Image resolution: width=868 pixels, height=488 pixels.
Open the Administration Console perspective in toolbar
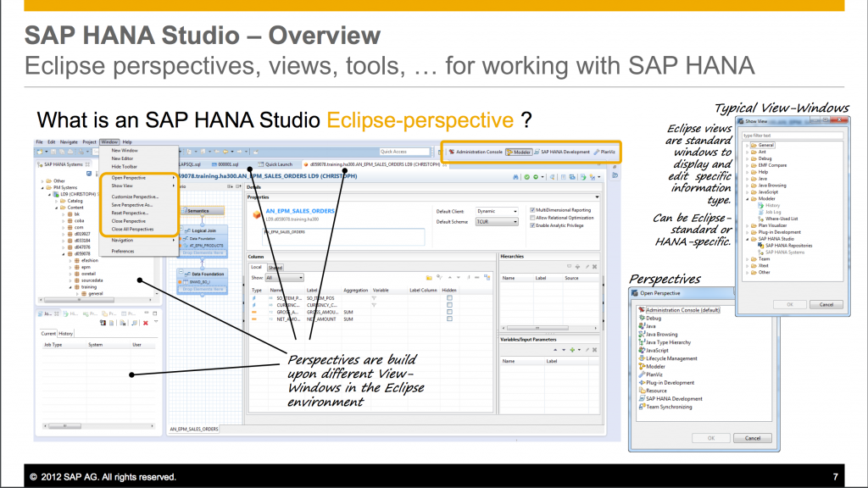tap(476, 152)
